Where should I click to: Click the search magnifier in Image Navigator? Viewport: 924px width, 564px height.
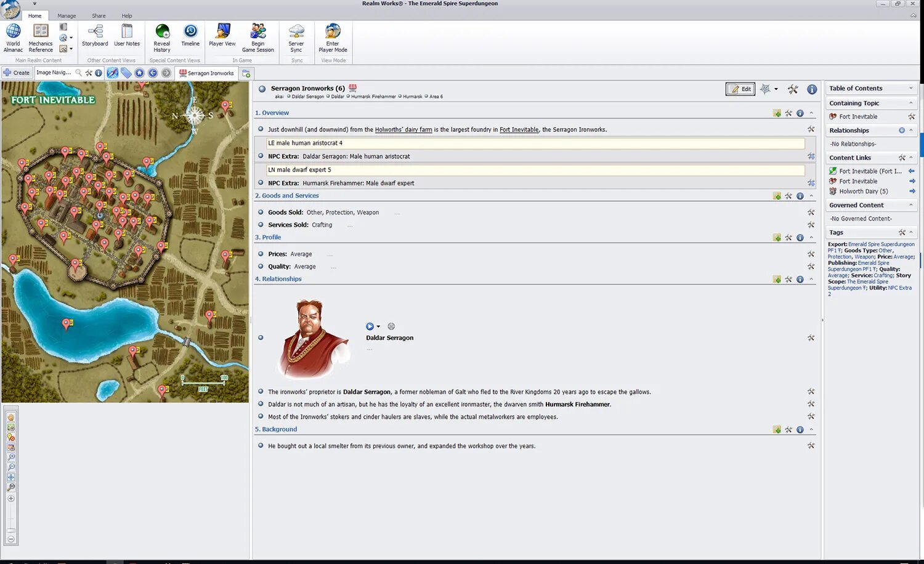(78, 73)
